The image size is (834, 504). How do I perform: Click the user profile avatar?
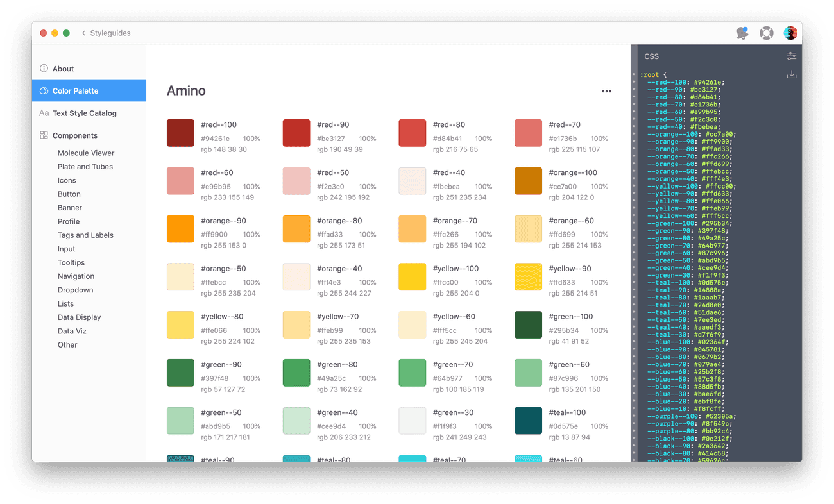click(790, 33)
